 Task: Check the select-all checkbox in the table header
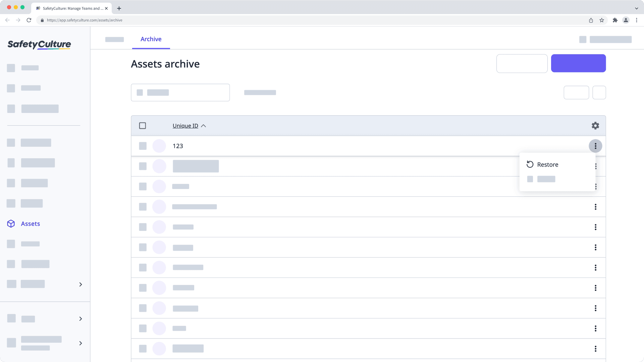click(143, 125)
